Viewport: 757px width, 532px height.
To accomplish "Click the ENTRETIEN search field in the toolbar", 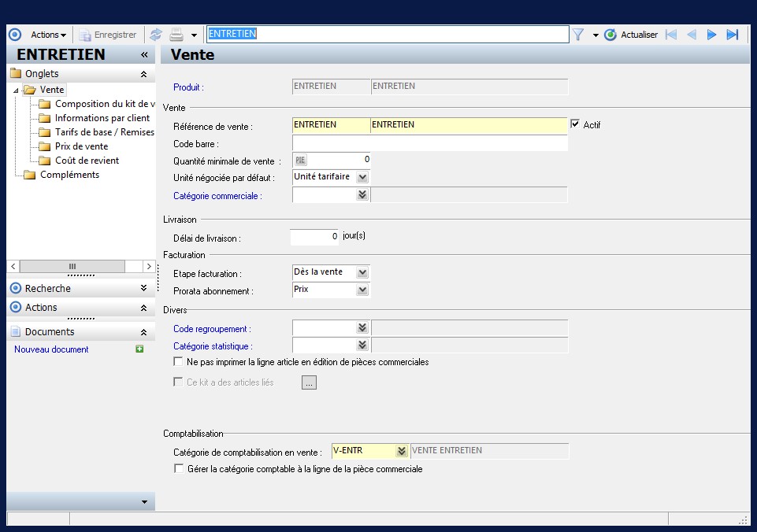I will [x=388, y=34].
